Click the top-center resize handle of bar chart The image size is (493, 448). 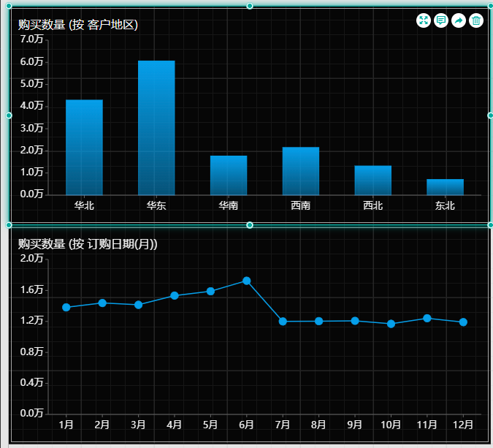(x=250, y=6)
